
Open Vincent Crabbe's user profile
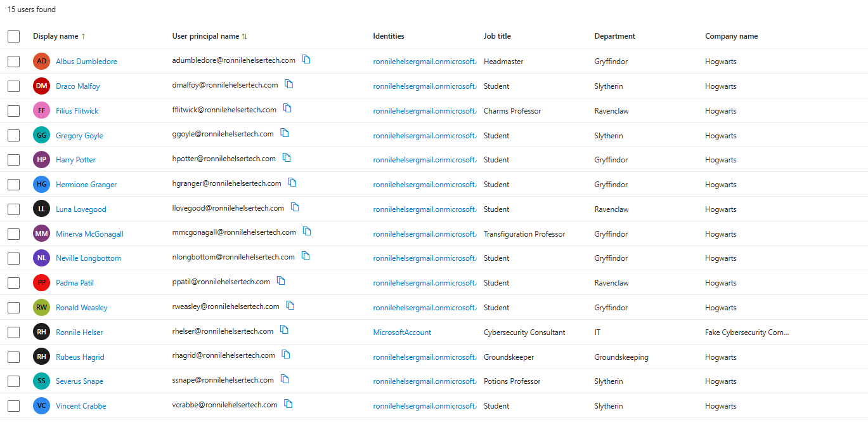[x=81, y=406]
